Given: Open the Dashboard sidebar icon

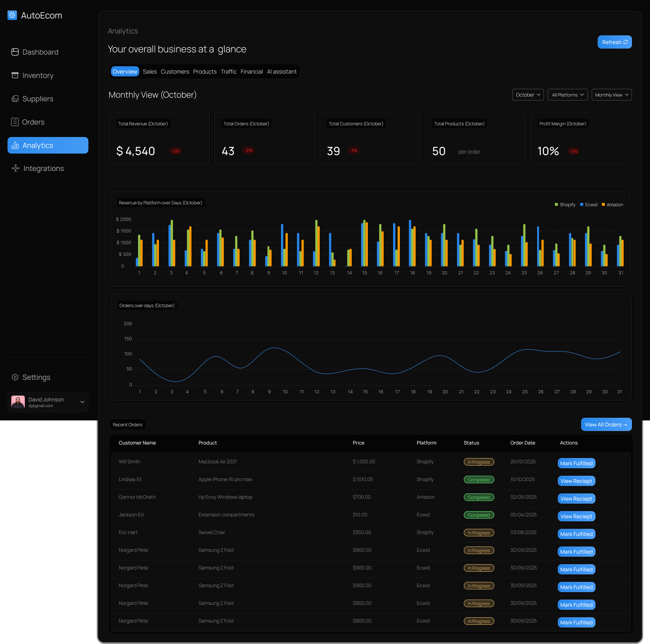Looking at the screenshot, I should 15,52.
